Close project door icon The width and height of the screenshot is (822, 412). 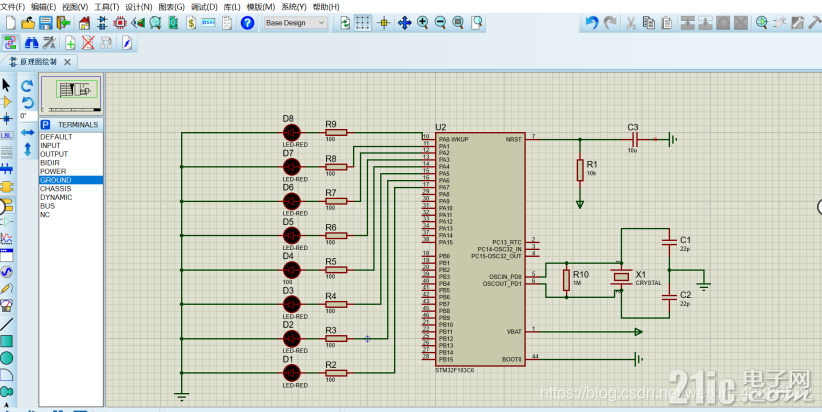(63, 23)
